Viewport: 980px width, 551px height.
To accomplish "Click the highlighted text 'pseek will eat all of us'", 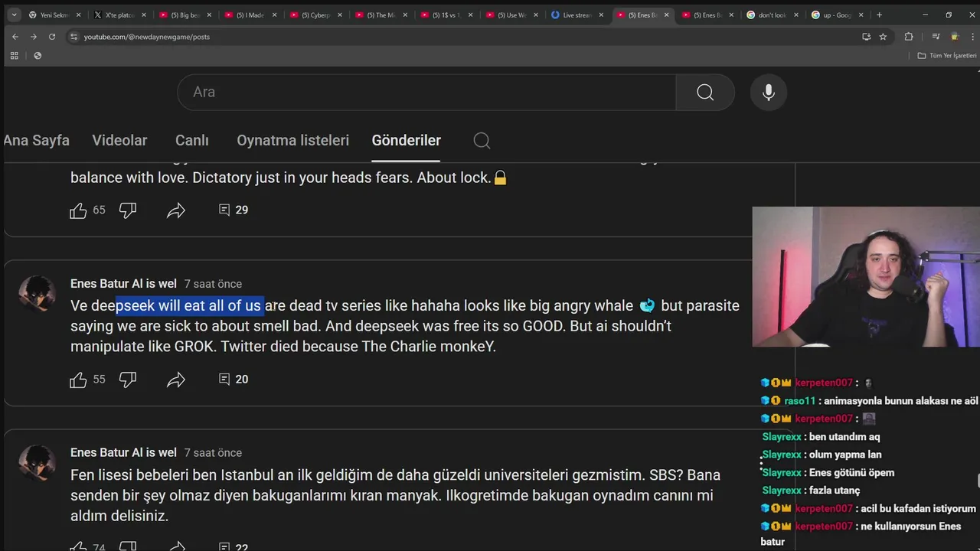I will [x=190, y=306].
